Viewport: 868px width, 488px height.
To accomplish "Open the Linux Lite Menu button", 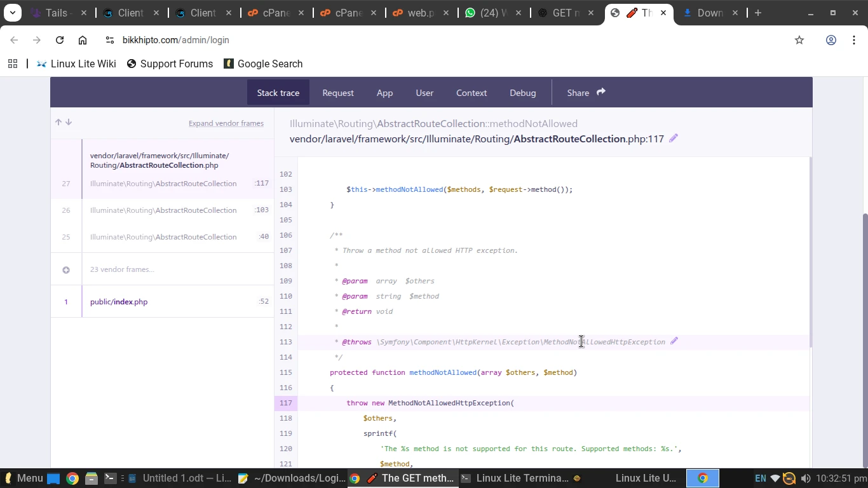I will tap(23, 478).
